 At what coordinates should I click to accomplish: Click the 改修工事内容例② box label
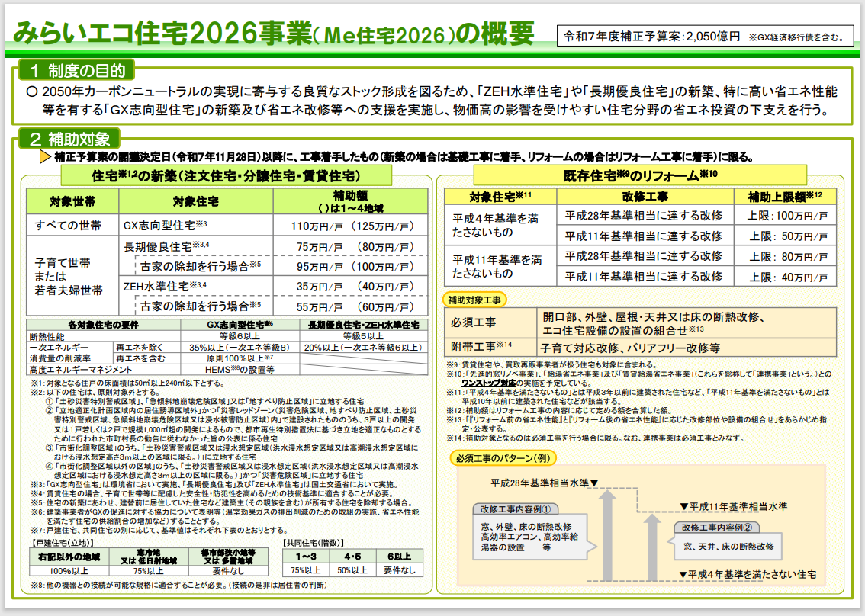pos(717,528)
